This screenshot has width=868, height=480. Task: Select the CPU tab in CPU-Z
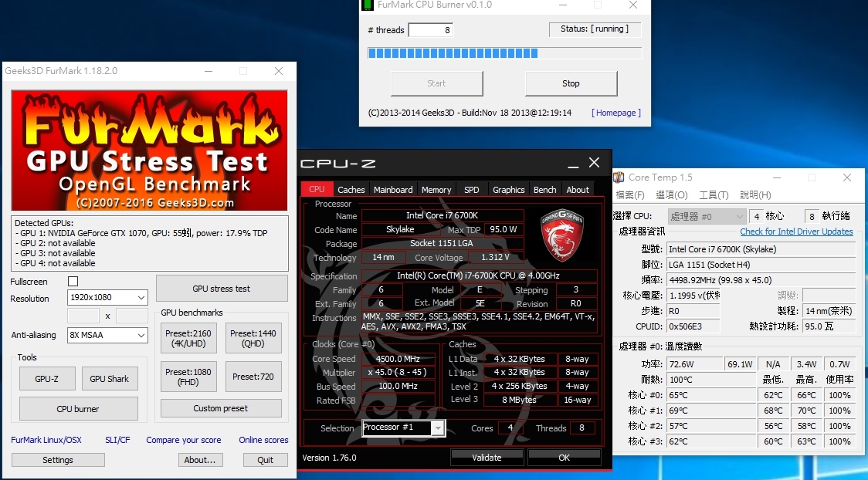point(317,188)
